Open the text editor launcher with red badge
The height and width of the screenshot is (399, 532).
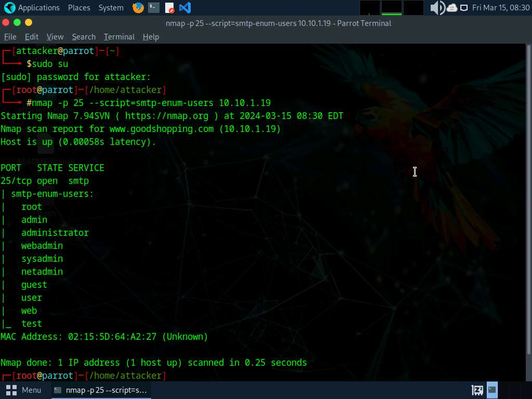169,8
